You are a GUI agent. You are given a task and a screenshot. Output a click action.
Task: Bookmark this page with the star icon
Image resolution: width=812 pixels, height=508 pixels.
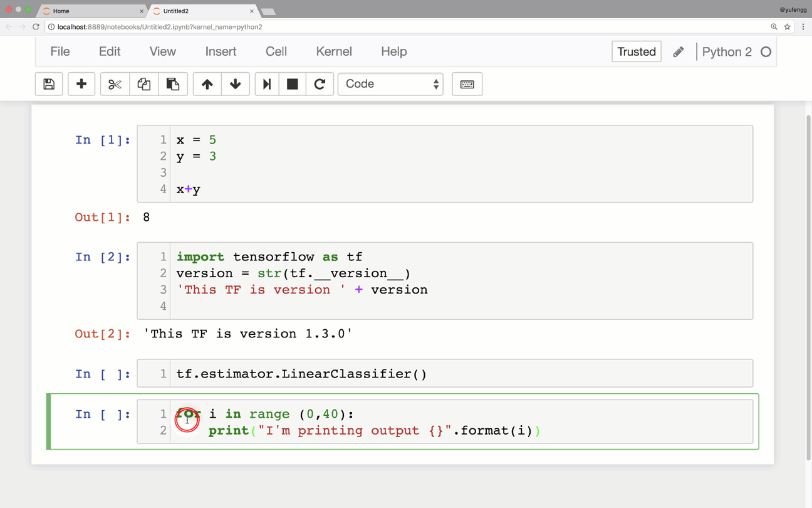pyautogui.click(x=788, y=27)
